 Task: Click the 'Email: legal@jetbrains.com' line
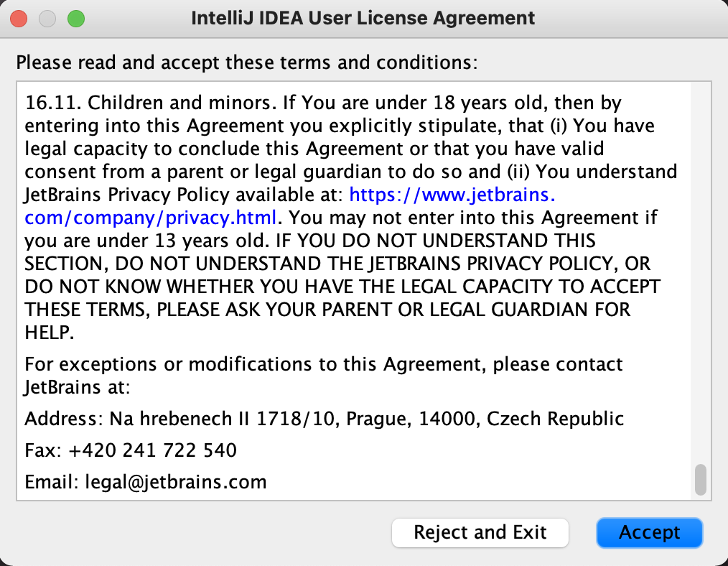(146, 482)
